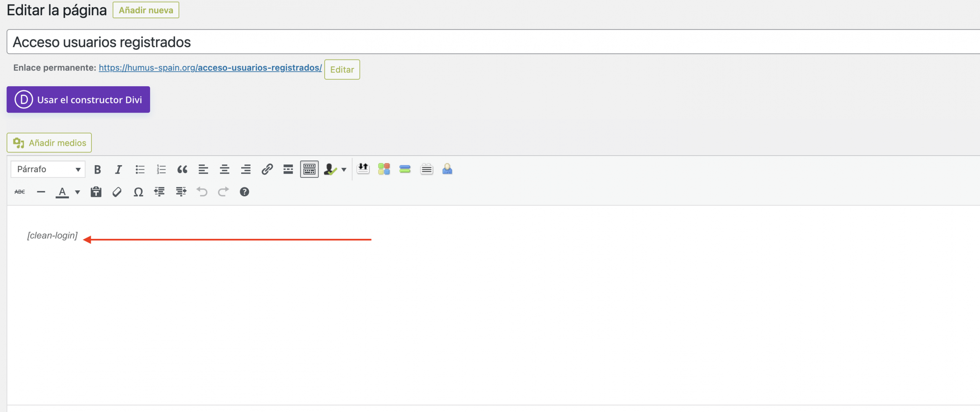
Task: Toggle the toolbar kitchen sink
Action: [x=309, y=169]
